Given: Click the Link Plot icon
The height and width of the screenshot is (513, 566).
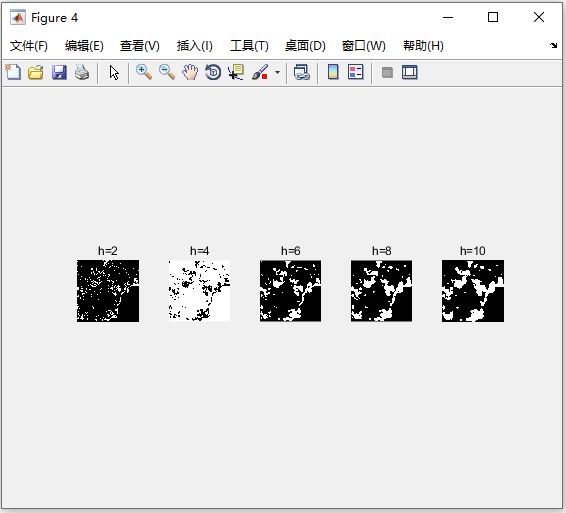Looking at the screenshot, I should pyautogui.click(x=302, y=72).
